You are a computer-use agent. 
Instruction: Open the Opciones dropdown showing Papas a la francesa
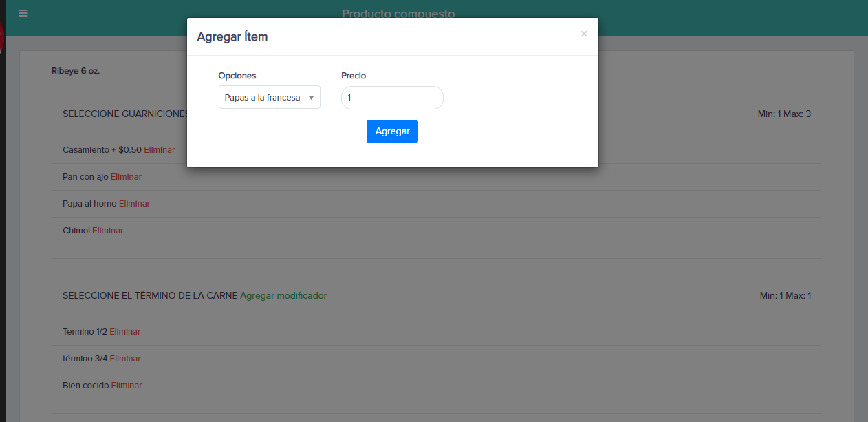tap(270, 98)
